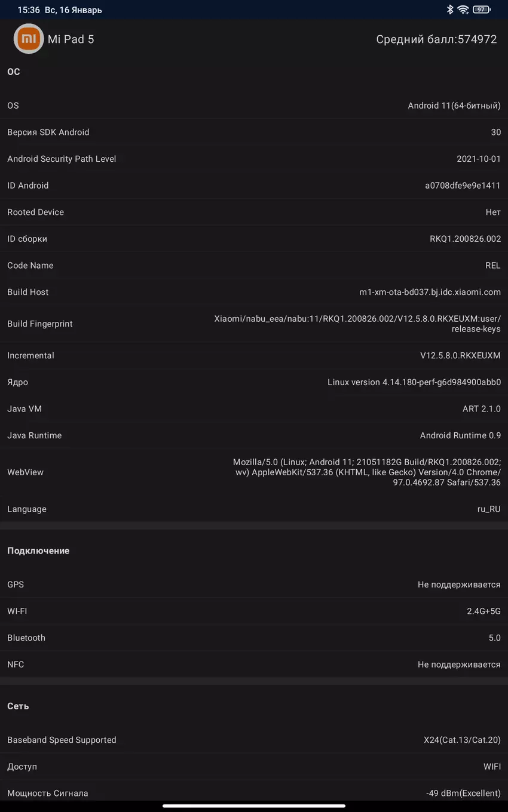This screenshot has width=508, height=812.
Task: Tap the Rooted Device row
Action: (x=254, y=212)
